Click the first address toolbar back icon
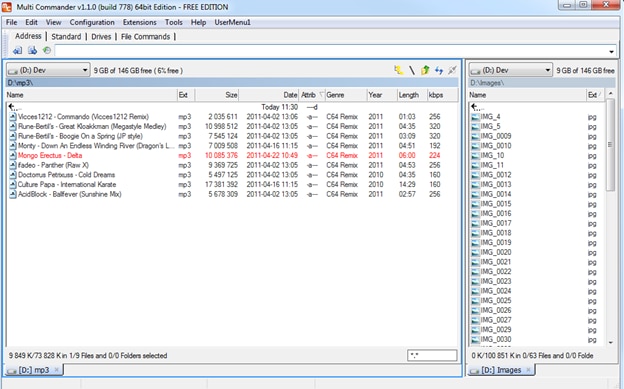Viewport: 624px width, 389px height. [17, 51]
